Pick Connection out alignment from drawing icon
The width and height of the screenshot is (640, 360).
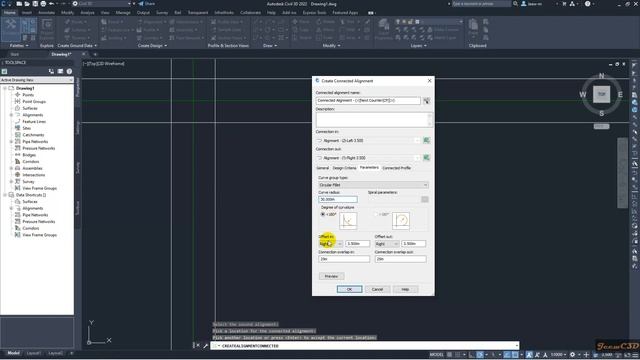pos(427,158)
